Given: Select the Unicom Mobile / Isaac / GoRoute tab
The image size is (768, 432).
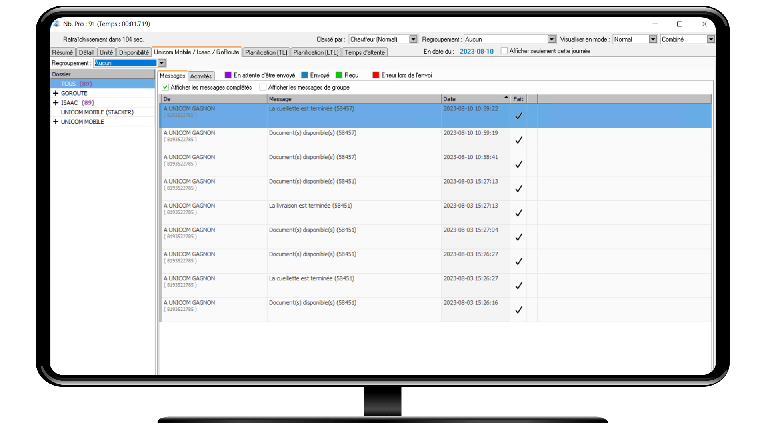Looking at the screenshot, I should 196,52.
